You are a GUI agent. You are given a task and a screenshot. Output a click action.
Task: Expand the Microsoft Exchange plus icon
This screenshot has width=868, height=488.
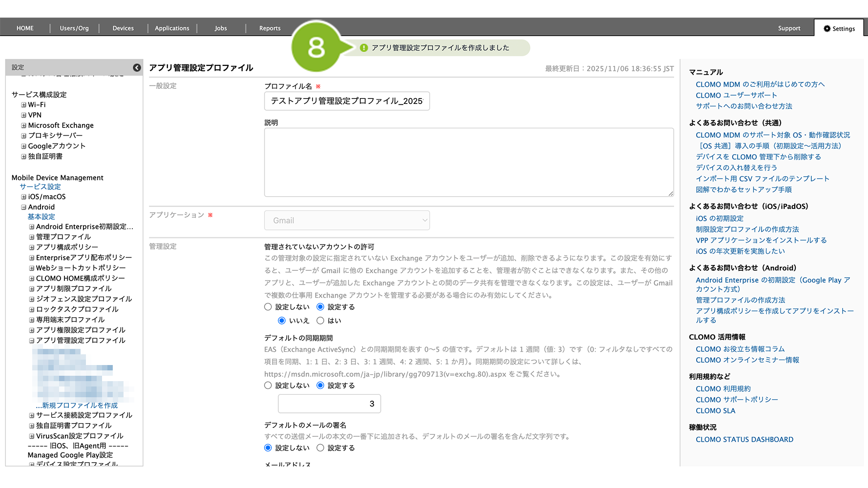pos(23,125)
